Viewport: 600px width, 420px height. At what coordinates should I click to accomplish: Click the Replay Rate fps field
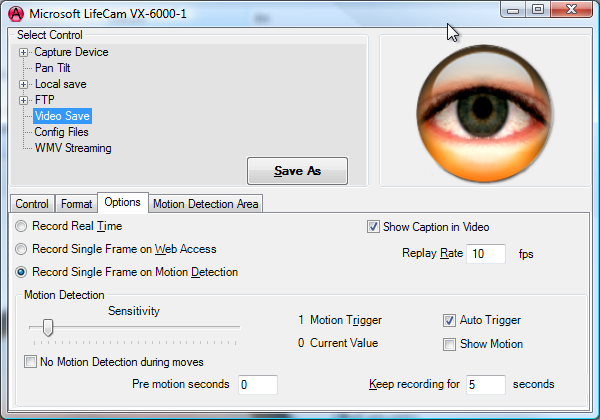[x=486, y=254]
